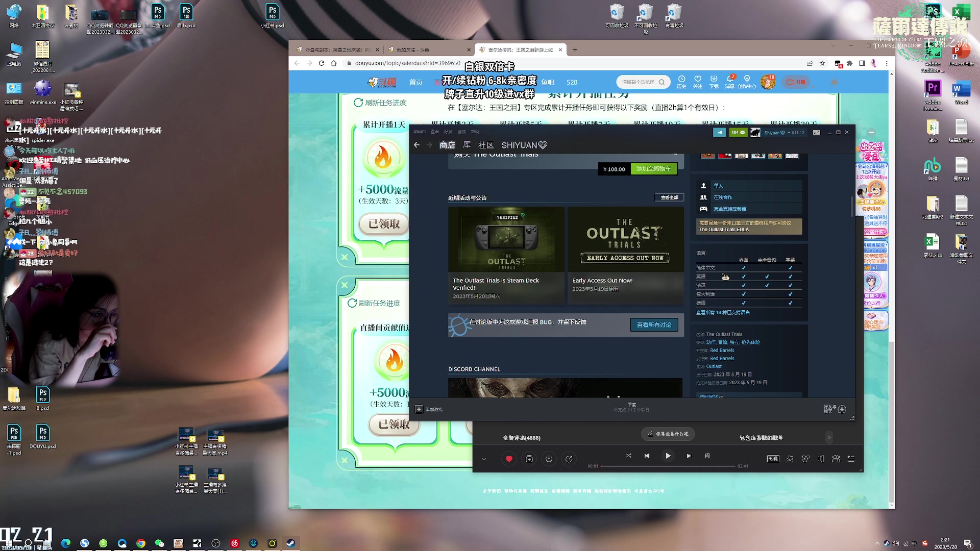Open the Douyu 历史 history icon
The height and width of the screenshot is (551, 980).
coord(681,82)
